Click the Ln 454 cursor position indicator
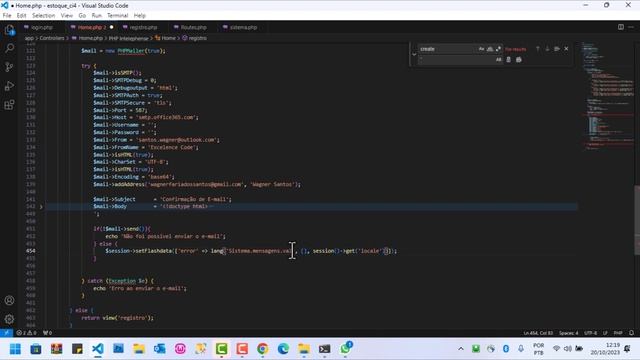 538,333
